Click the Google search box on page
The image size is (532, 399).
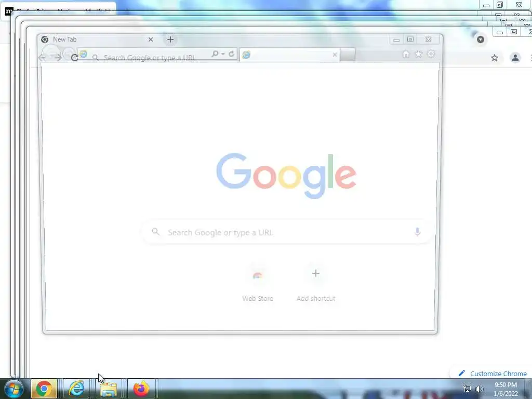click(287, 232)
